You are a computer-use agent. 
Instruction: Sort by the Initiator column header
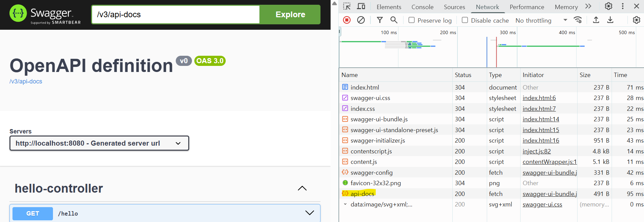tap(549, 75)
